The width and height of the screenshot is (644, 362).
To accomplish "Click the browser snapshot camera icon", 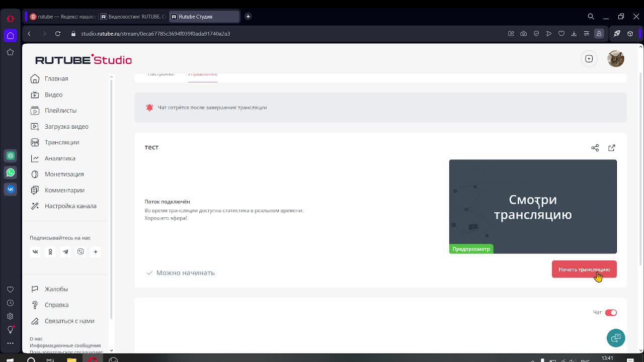I will pos(524,34).
